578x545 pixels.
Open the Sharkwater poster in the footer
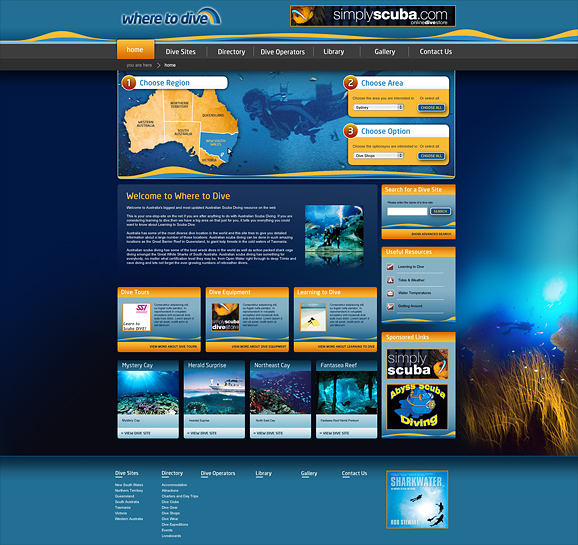coord(417,499)
